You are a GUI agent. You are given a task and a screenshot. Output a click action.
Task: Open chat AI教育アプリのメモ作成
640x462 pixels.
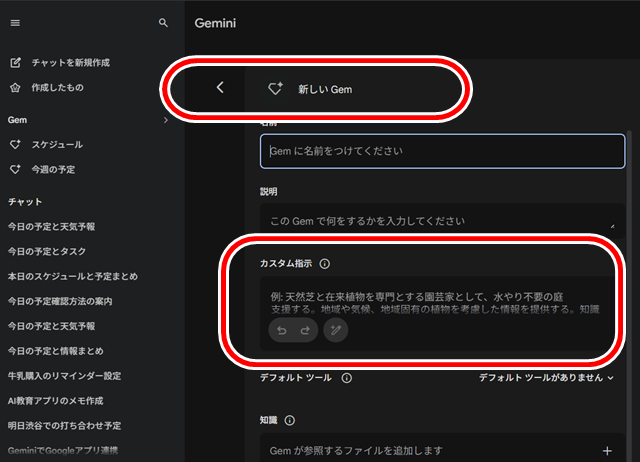tap(56, 401)
